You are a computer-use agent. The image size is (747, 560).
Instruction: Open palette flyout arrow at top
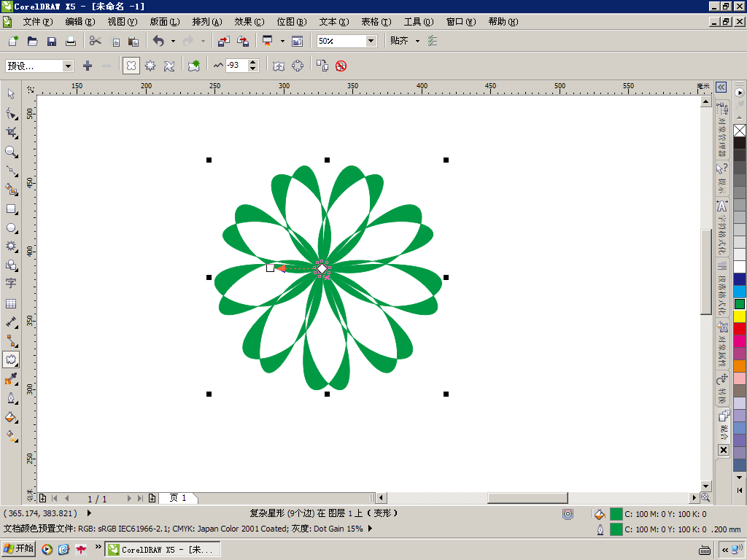(740, 93)
